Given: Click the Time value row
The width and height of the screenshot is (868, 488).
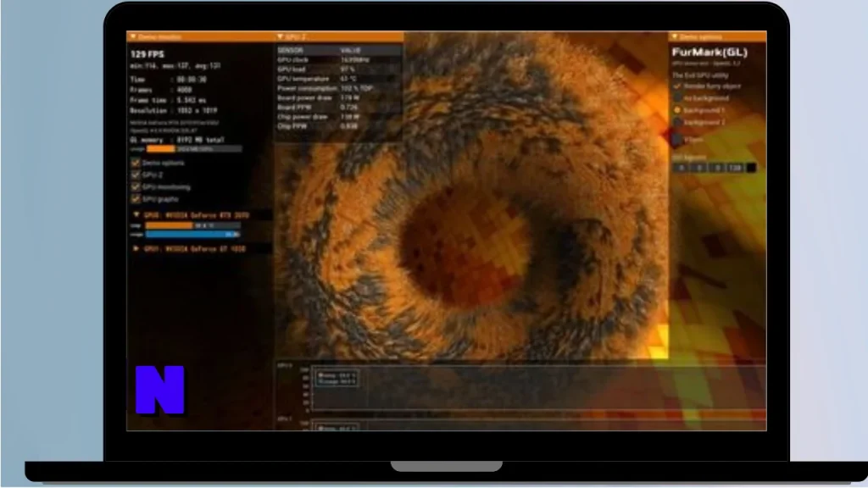Looking at the screenshot, I should tap(169, 80).
